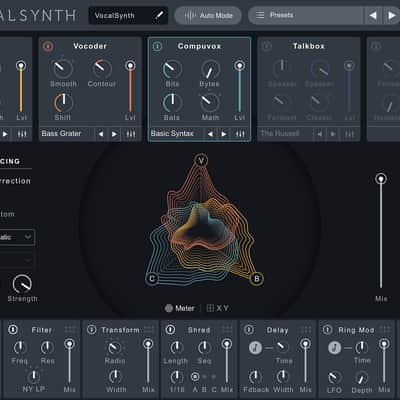
Task: Go to previous global preset
Action: [x=373, y=15]
